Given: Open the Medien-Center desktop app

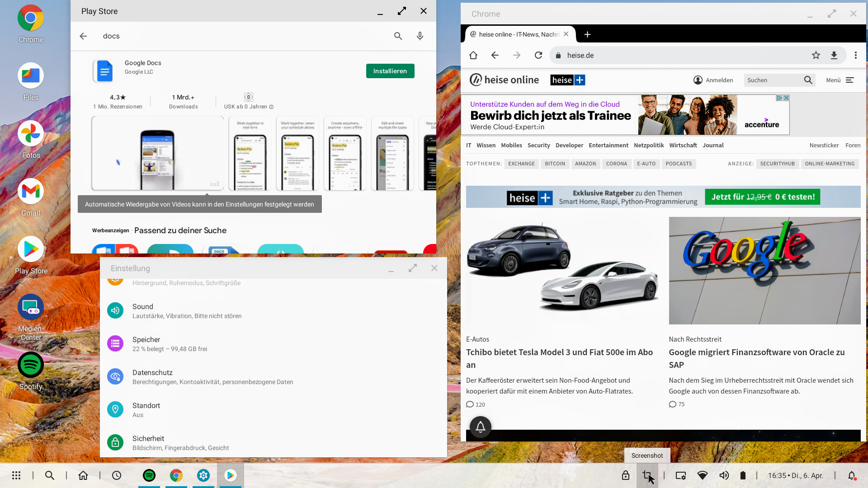Looking at the screenshot, I should click(x=31, y=307).
